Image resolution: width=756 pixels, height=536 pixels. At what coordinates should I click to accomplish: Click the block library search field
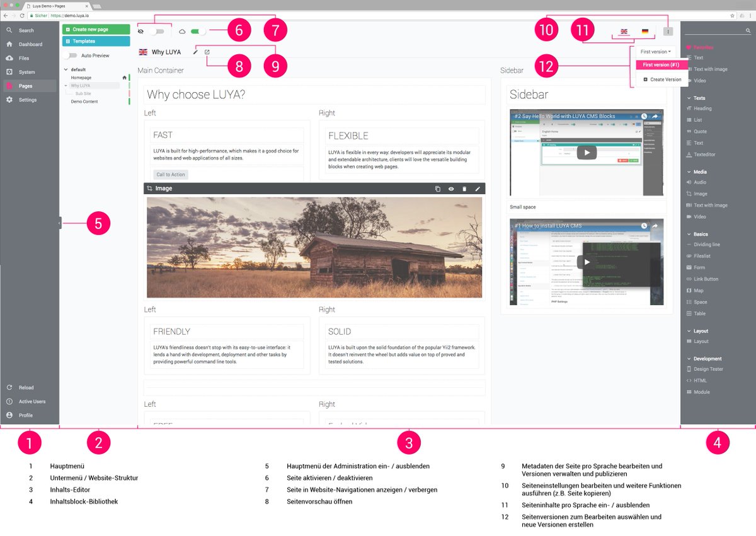tap(718, 30)
